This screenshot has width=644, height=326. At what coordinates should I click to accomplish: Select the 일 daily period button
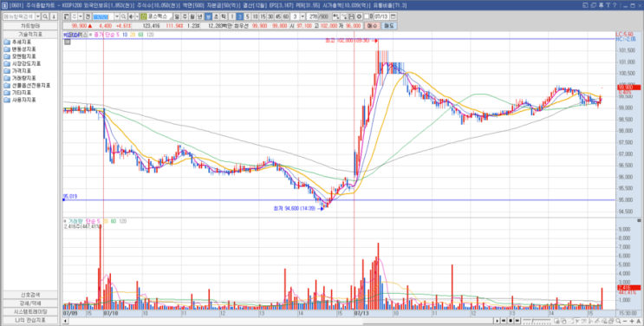point(177,16)
